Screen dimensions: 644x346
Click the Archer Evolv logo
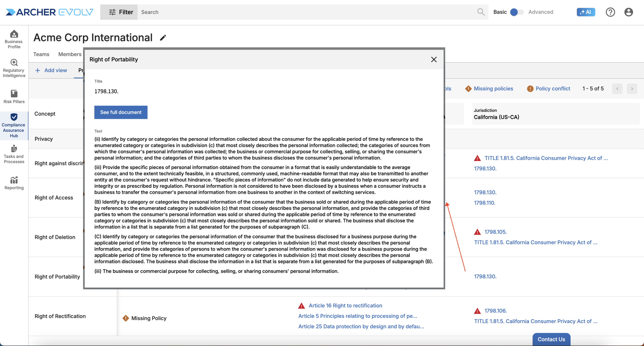click(50, 12)
